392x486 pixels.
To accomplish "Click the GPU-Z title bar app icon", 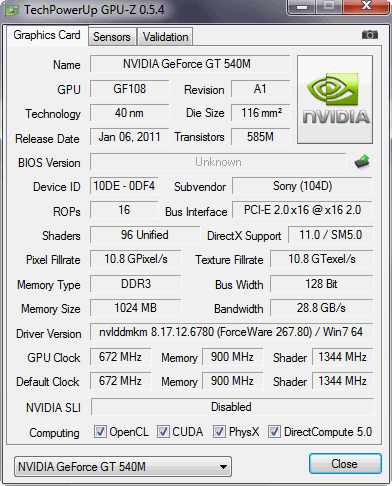I will point(11,10).
